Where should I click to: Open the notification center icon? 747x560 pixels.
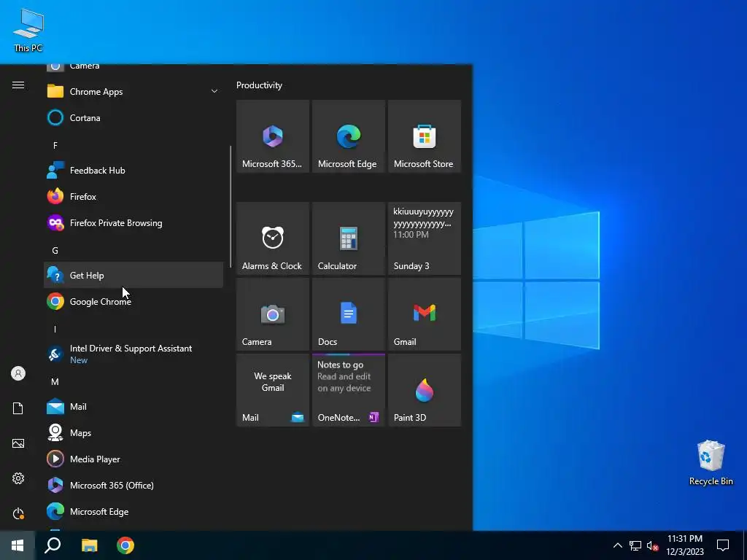coord(723,545)
